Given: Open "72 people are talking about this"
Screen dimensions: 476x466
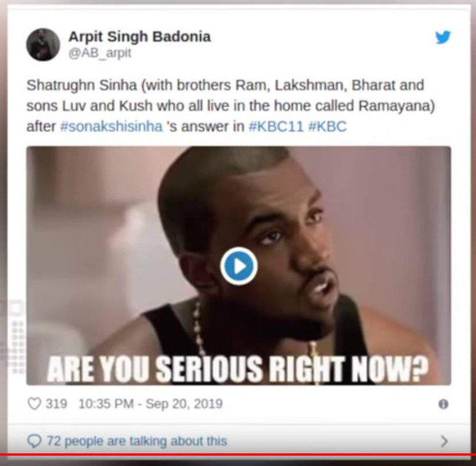Looking at the screenshot, I should (137, 441).
